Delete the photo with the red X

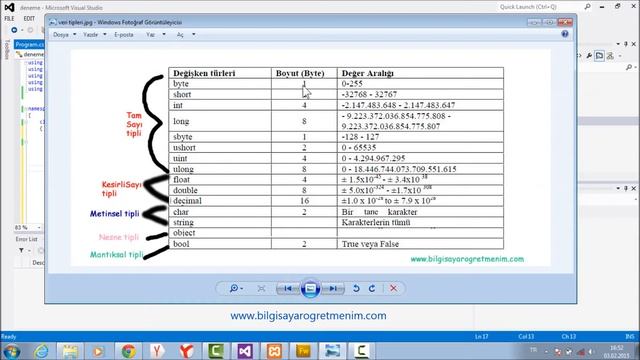393,289
